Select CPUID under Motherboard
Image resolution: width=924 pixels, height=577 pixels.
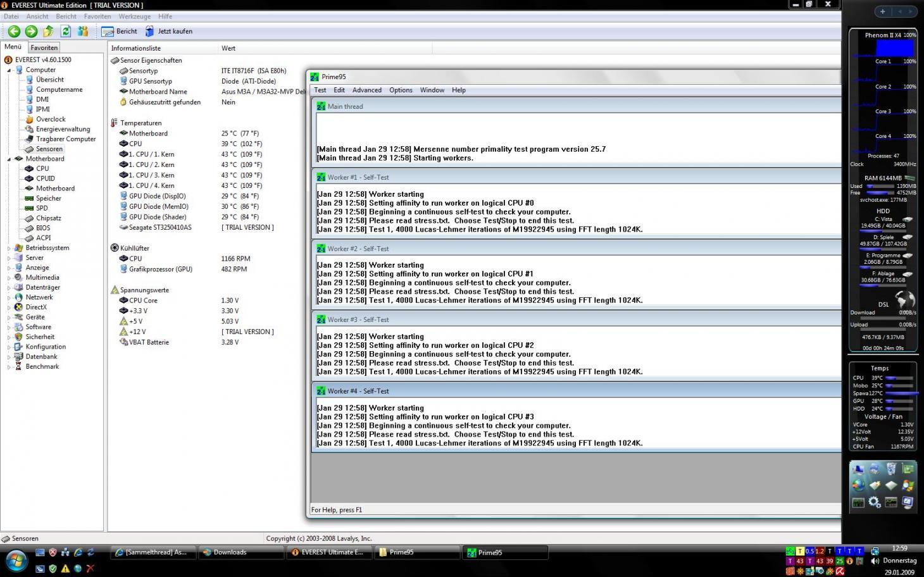(46, 178)
